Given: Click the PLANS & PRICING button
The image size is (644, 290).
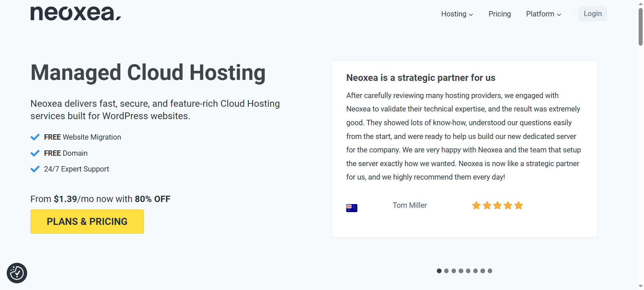Looking at the screenshot, I should 87,222.
